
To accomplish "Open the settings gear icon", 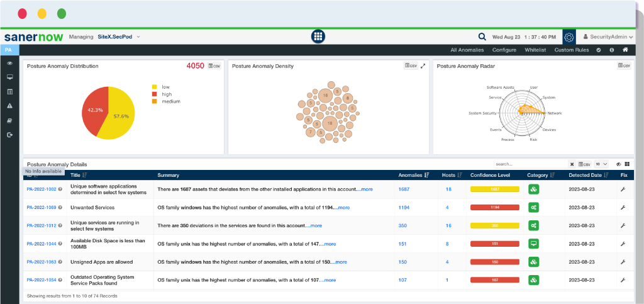I will pyautogui.click(x=569, y=37).
